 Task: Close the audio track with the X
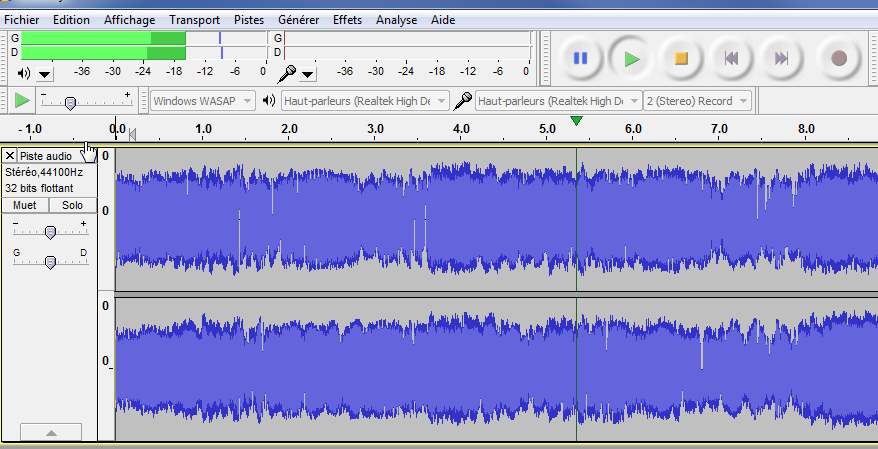click(10, 156)
